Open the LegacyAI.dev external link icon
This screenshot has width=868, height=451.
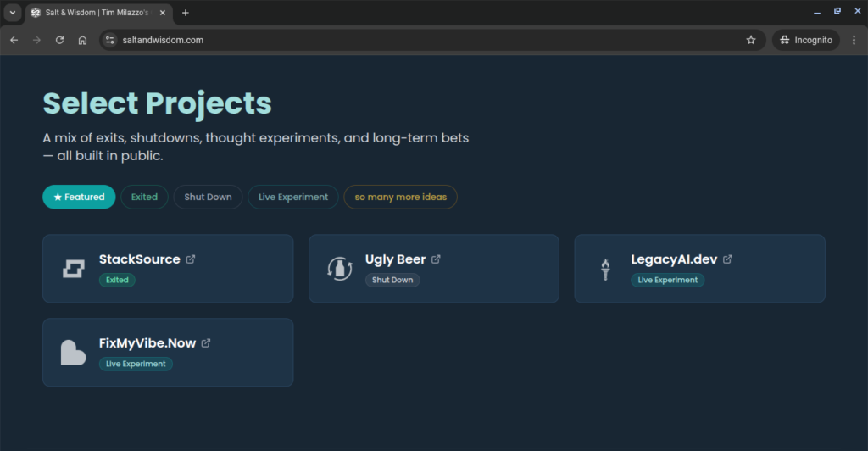click(x=727, y=259)
